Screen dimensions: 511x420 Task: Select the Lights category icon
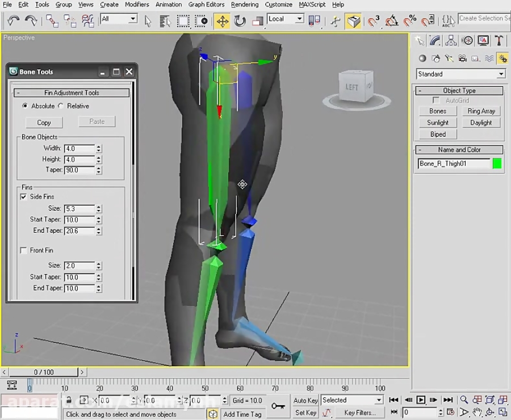click(449, 58)
